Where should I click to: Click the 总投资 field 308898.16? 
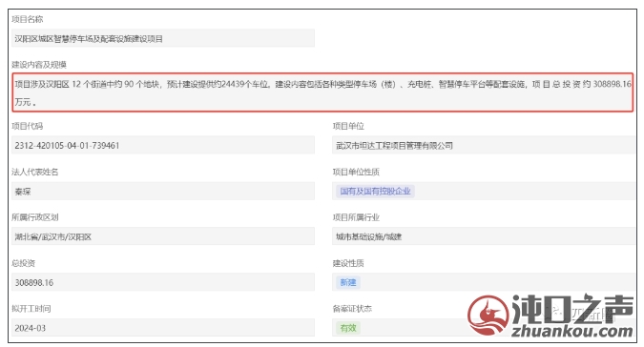coord(163,282)
